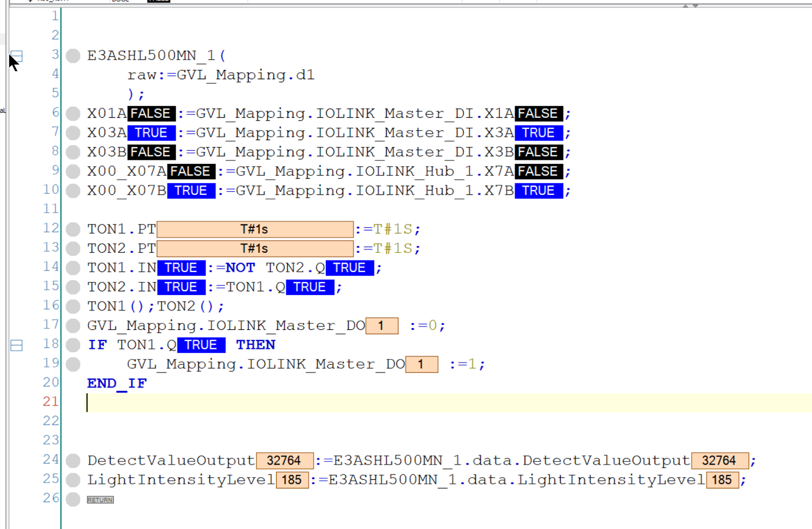Set breakpoint marker on line 18 IF TON1.Q

pos(73,345)
